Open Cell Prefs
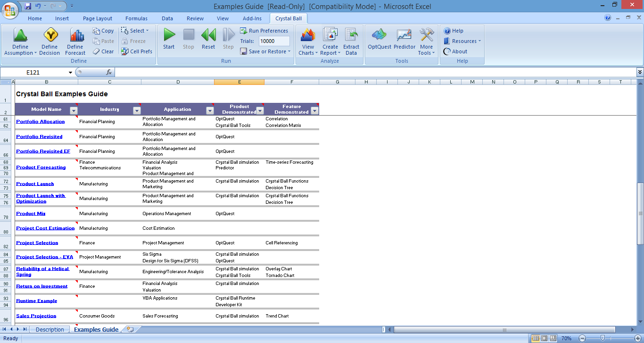This screenshot has width=644, height=343. click(x=137, y=51)
